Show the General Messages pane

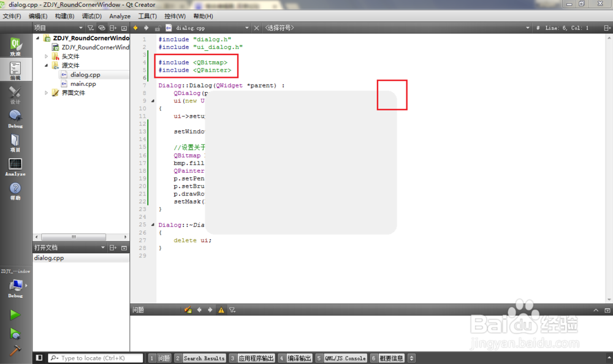point(387,358)
